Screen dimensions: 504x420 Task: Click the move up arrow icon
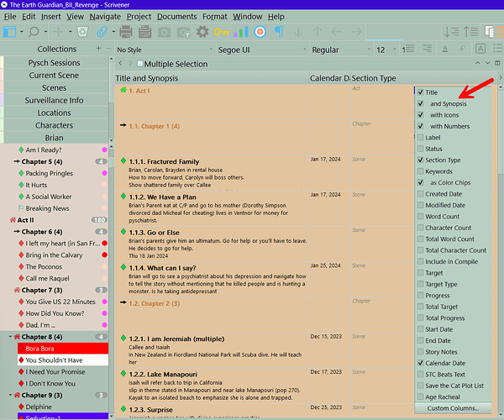click(318, 31)
